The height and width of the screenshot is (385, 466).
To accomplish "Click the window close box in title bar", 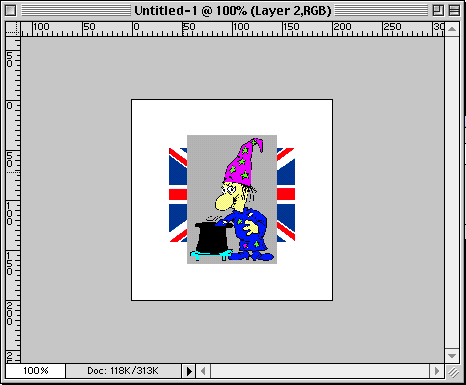I will (x=10, y=10).
